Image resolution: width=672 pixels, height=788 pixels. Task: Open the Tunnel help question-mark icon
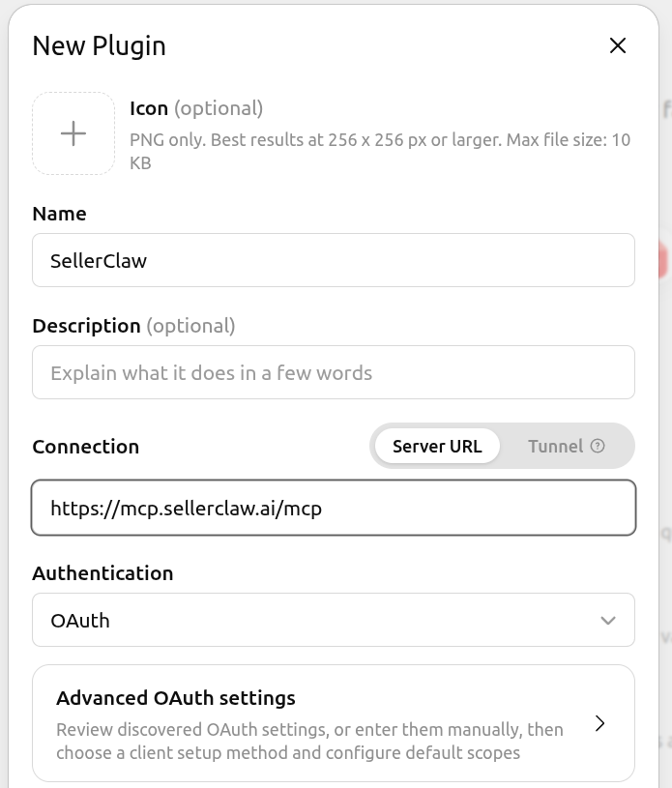click(x=598, y=446)
